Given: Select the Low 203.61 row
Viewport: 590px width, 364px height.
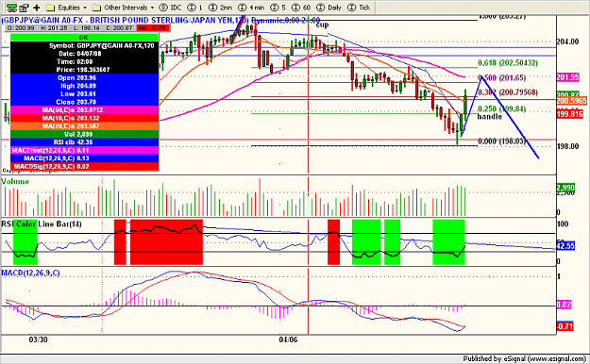Looking at the screenshot, I should 84,94.
